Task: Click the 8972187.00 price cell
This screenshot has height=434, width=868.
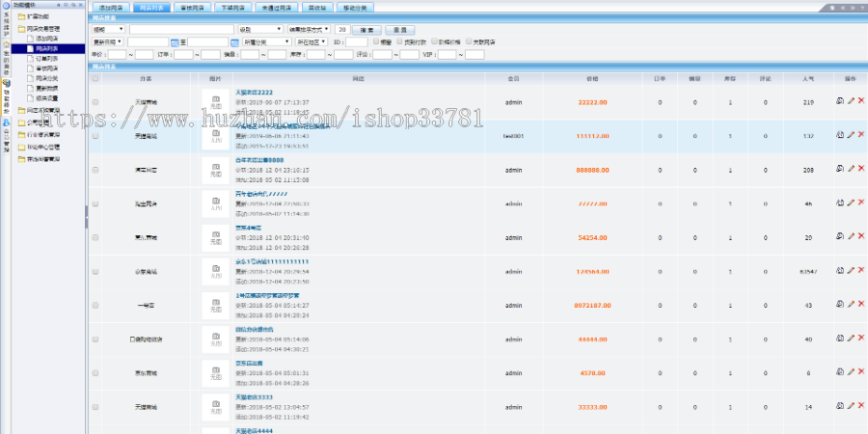Action: [592, 306]
